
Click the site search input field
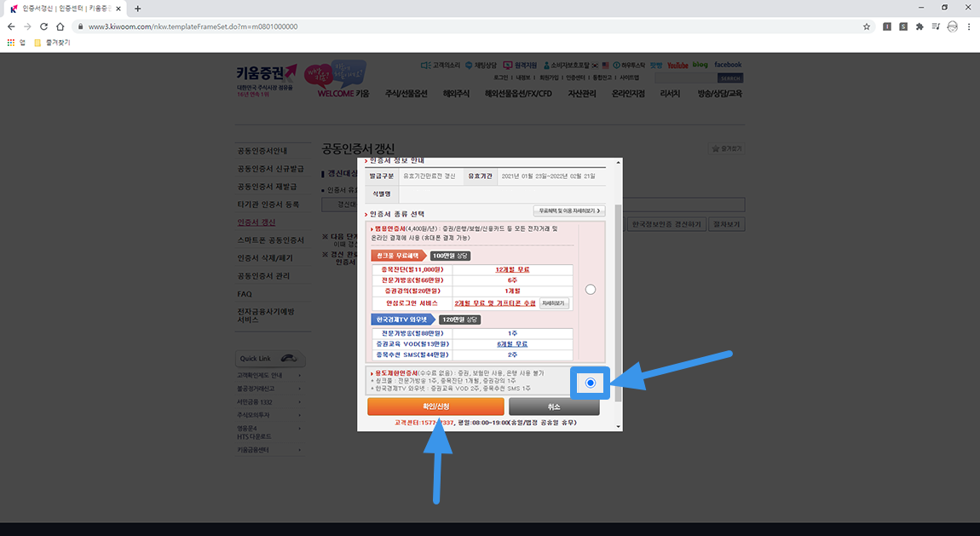pos(686,78)
